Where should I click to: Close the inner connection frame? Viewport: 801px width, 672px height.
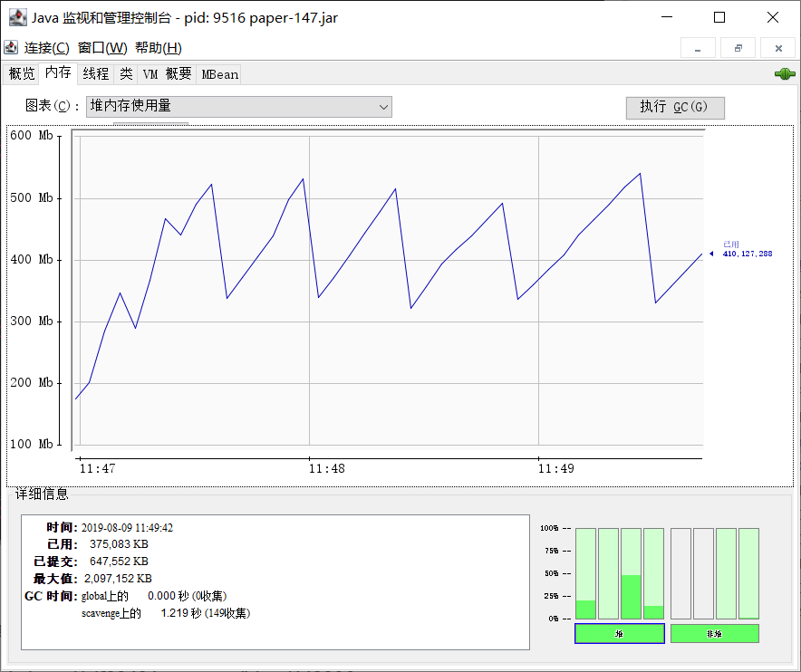[778, 48]
